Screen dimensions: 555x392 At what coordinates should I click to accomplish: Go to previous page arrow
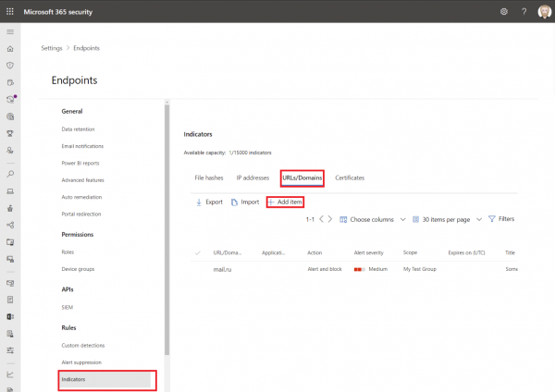click(x=321, y=219)
